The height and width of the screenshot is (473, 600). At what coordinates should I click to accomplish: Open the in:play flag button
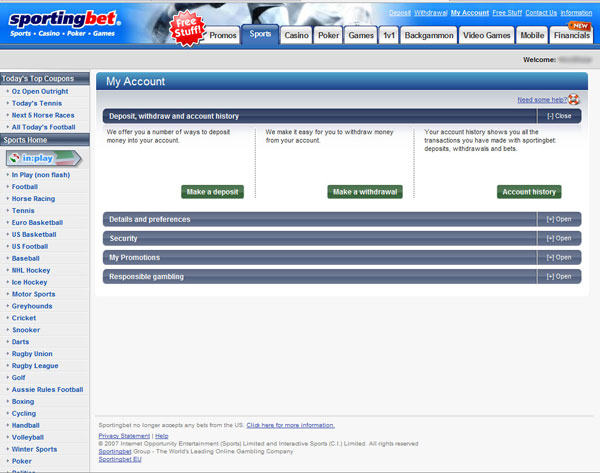(x=44, y=158)
